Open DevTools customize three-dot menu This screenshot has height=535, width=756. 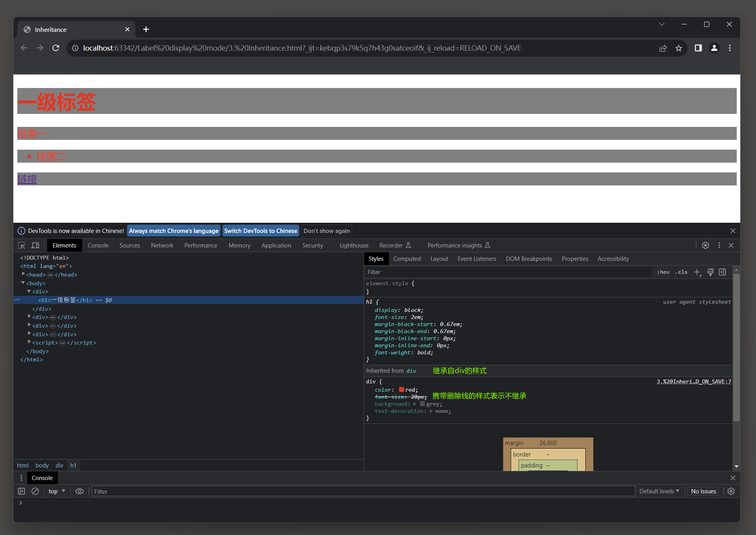click(x=719, y=246)
